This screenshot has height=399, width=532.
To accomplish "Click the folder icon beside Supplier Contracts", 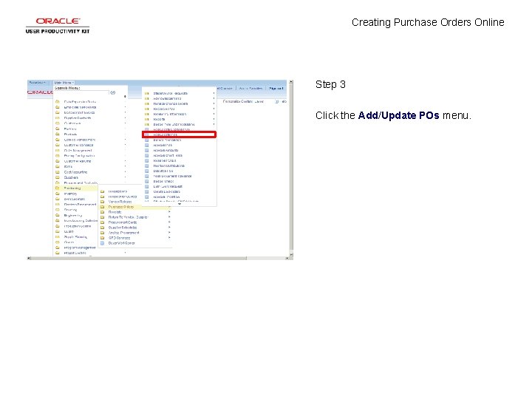I will (x=58, y=117).
